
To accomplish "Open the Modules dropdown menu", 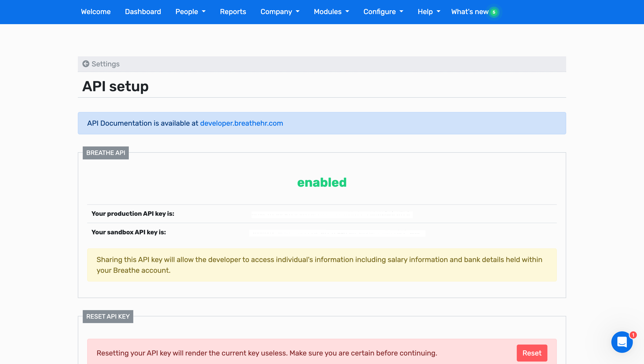I will [331, 12].
